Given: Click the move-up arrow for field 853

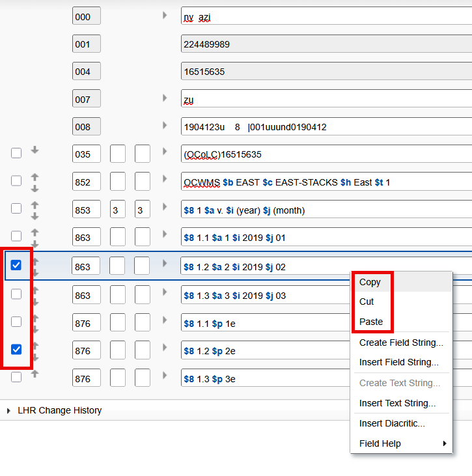Looking at the screenshot, I should coord(35,204).
